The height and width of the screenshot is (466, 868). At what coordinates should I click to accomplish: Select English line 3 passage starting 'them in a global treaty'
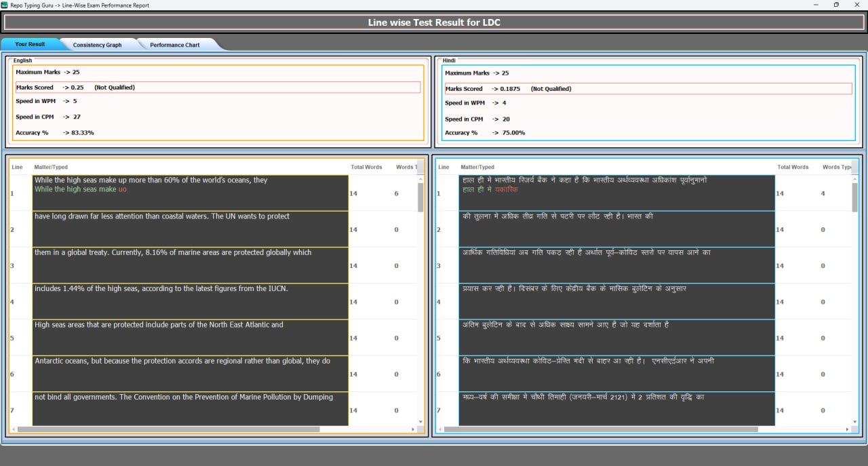tap(191, 265)
